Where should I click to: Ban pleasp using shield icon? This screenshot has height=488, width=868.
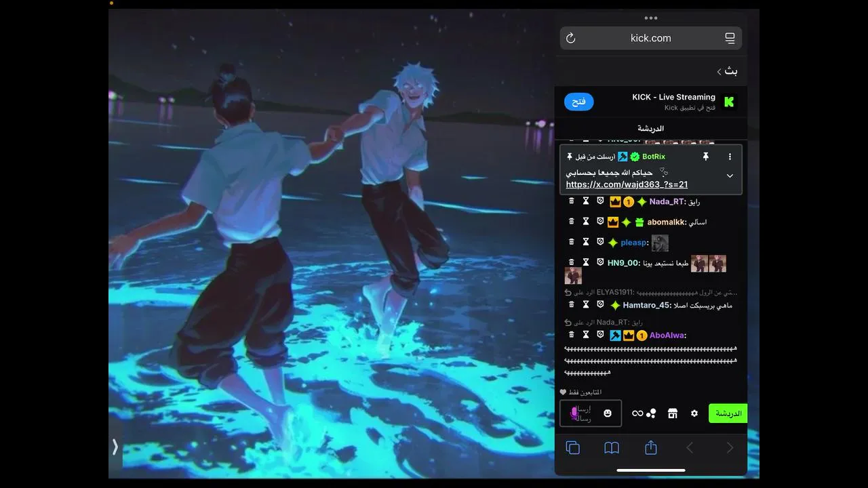click(x=600, y=242)
